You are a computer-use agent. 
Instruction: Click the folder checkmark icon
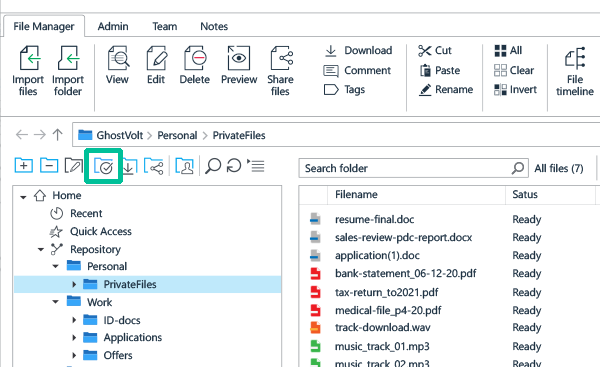click(104, 166)
